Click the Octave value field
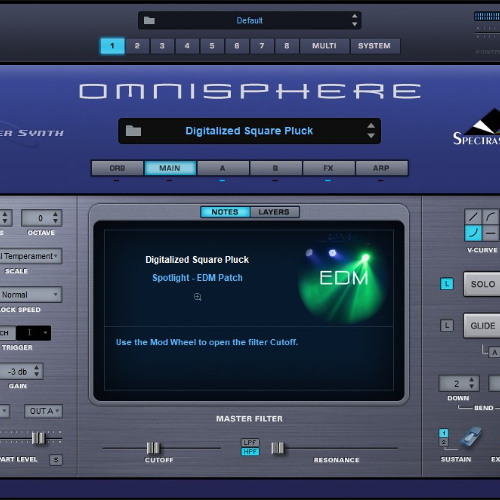Image resolution: width=500 pixels, height=500 pixels. tap(41, 218)
